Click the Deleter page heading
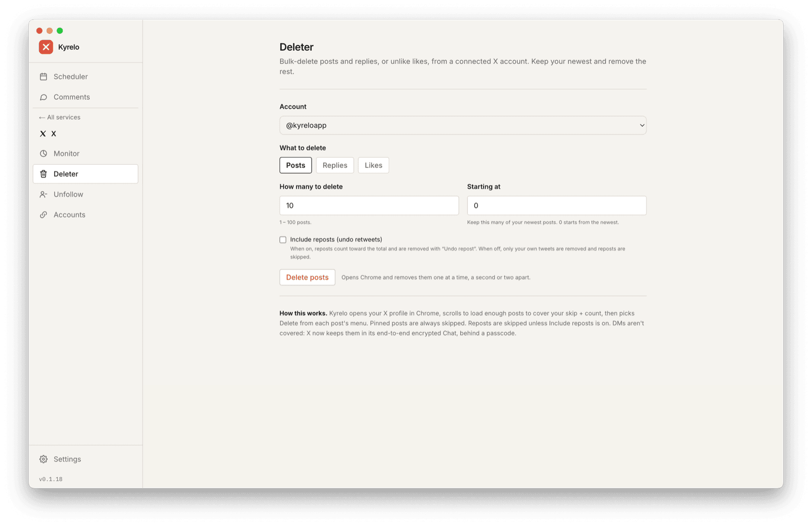 click(x=296, y=47)
